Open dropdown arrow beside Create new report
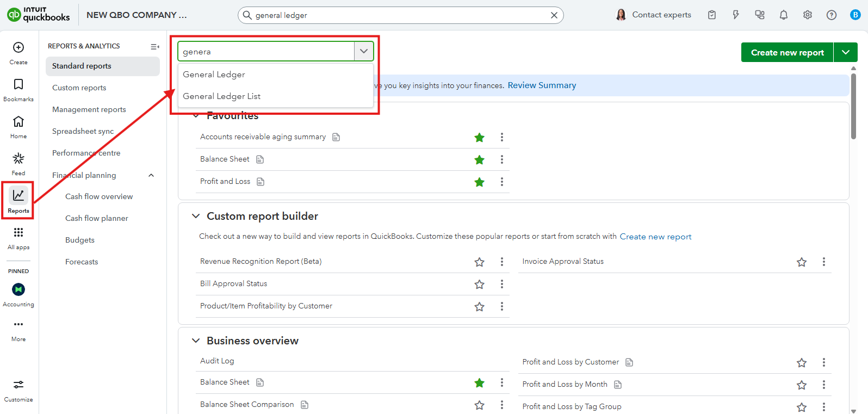Viewport: 868px width, 414px height. point(845,53)
